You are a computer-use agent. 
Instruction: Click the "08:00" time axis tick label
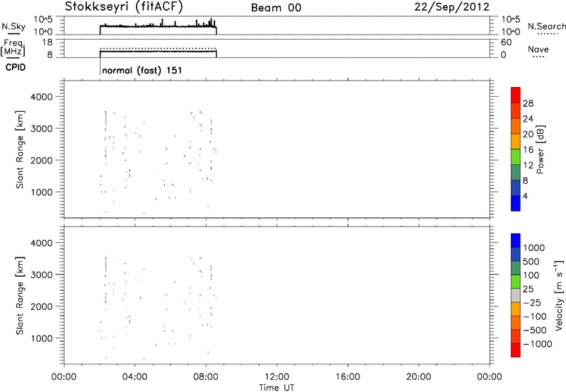coord(206,377)
